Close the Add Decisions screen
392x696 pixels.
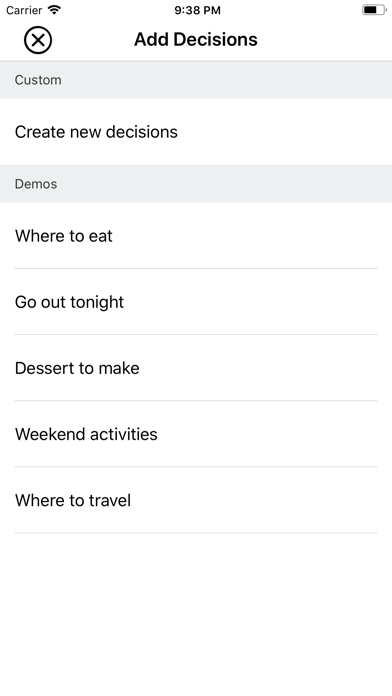pos(38,40)
